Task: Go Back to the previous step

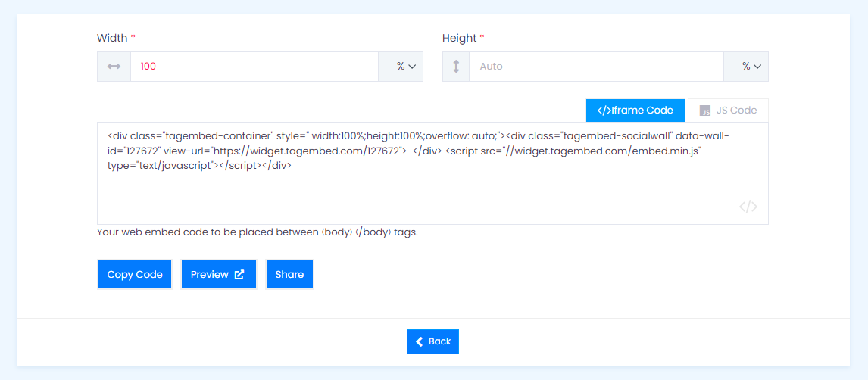Action: [433, 341]
